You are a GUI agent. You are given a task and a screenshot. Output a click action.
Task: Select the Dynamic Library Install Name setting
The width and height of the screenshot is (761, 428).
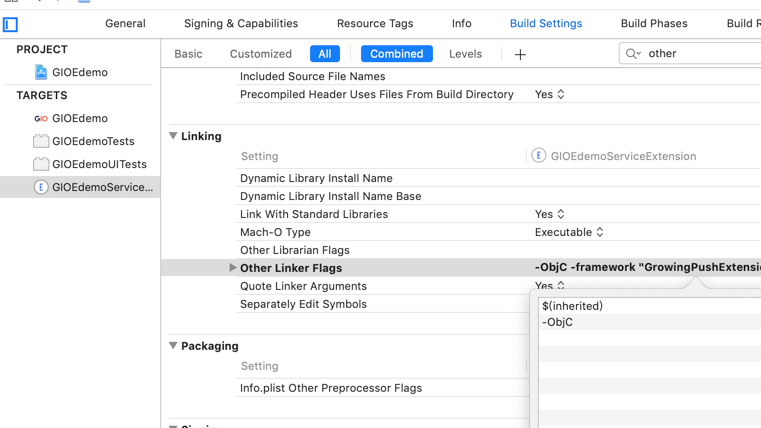(316, 178)
